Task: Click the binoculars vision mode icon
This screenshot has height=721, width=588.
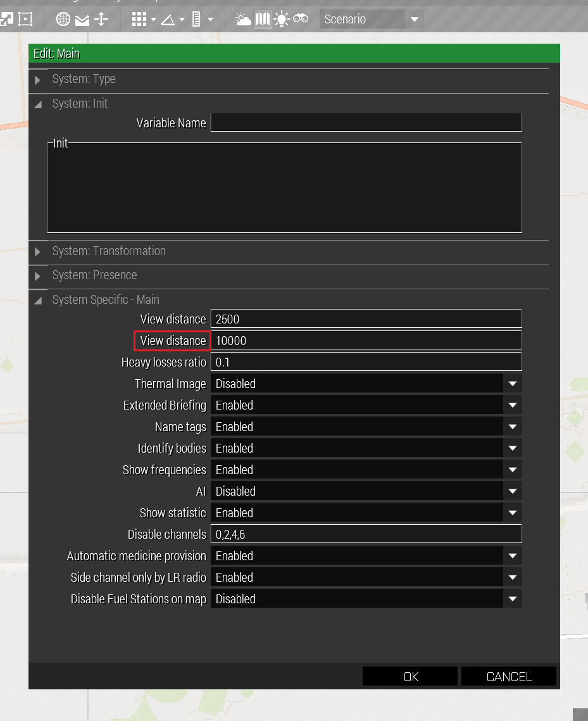Action: (x=301, y=19)
